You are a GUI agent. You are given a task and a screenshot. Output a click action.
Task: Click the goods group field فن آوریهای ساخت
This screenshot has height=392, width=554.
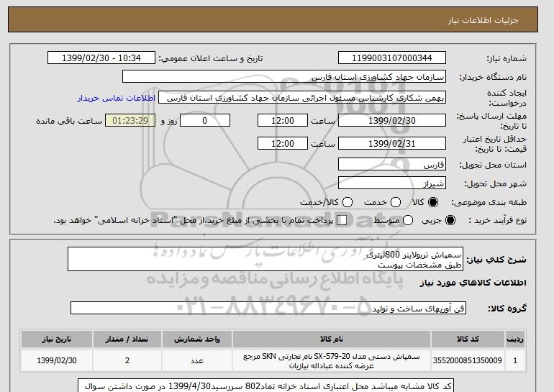click(268, 308)
